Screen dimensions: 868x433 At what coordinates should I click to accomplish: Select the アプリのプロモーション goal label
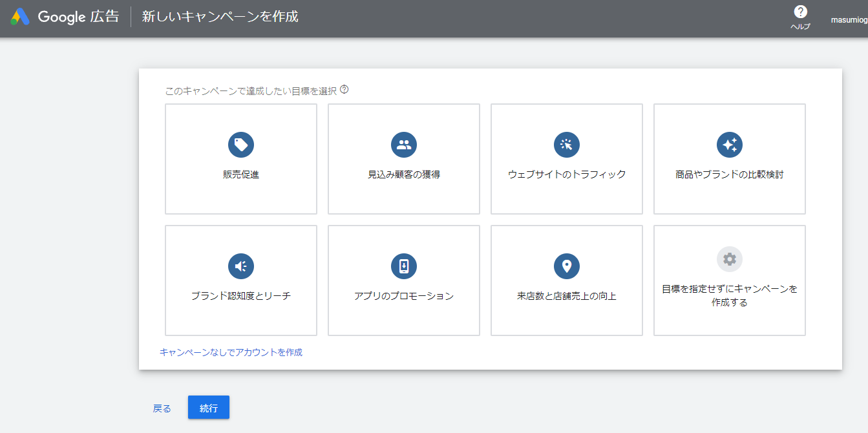(404, 296)
